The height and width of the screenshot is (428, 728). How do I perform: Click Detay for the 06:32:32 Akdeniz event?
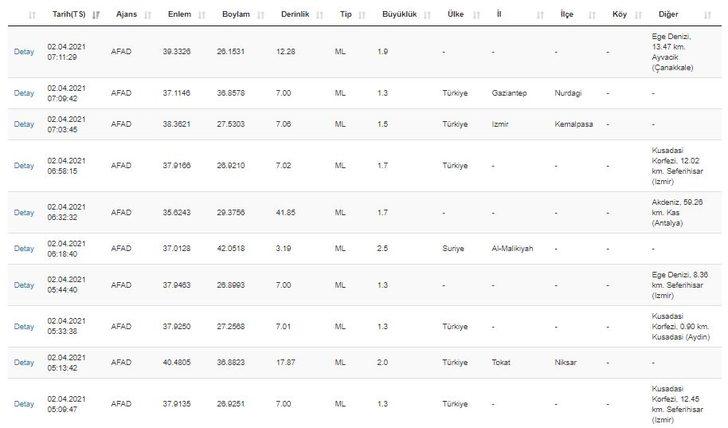tap(23, 213)
